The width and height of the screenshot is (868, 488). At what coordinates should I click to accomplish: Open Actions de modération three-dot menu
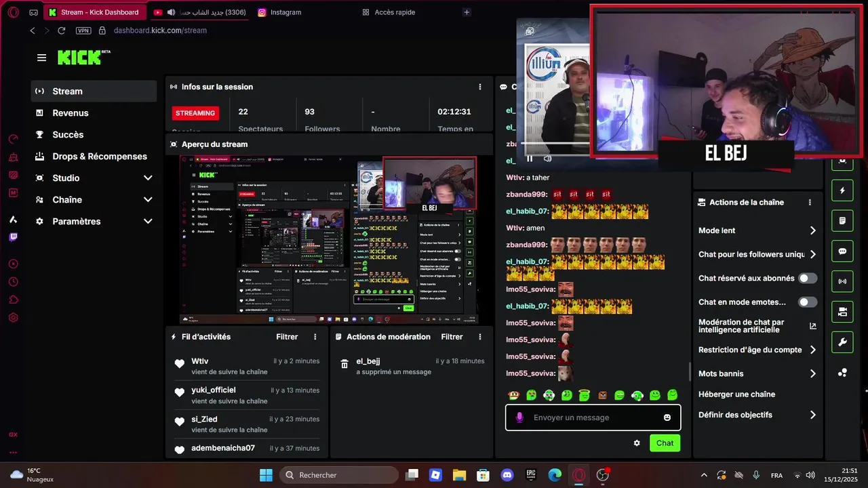coord(480,337)
